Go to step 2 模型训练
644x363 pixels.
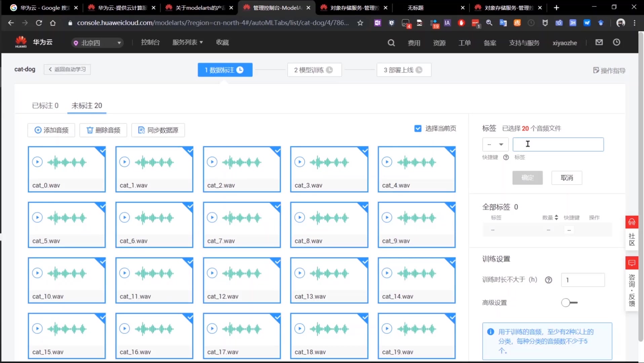coord(314,70)
